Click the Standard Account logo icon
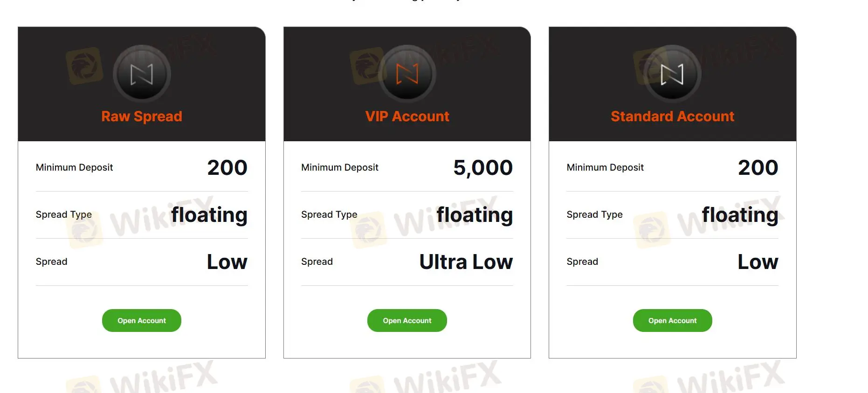868x393 pixels. point(672,74)
